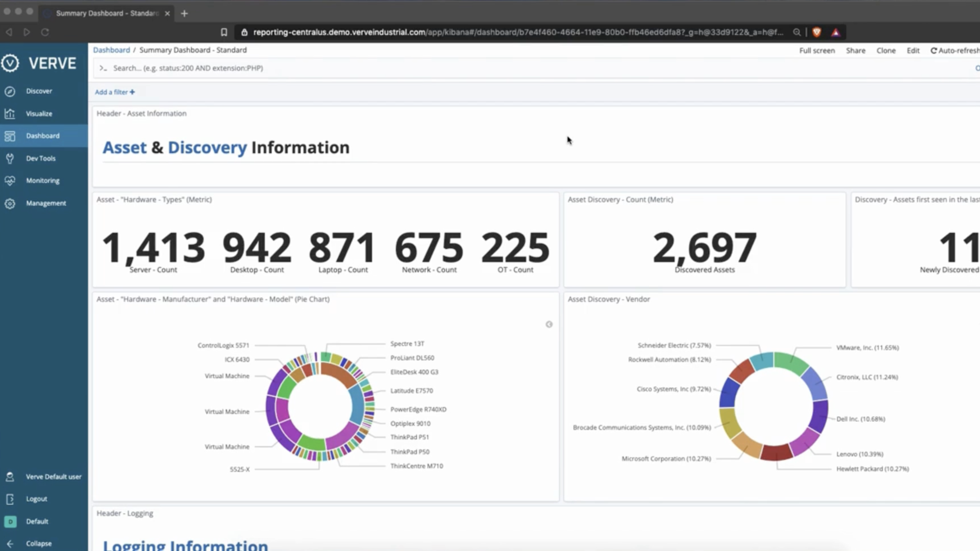Image resolution: width=980 pixels, height=551 pixels.
Task: Open the Discover compass icon
Action: tap(10, 91)
